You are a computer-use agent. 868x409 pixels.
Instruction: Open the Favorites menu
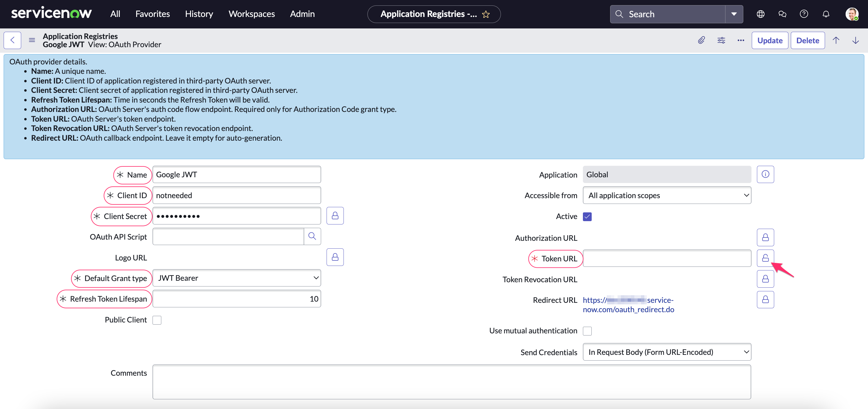pos(152,14)
